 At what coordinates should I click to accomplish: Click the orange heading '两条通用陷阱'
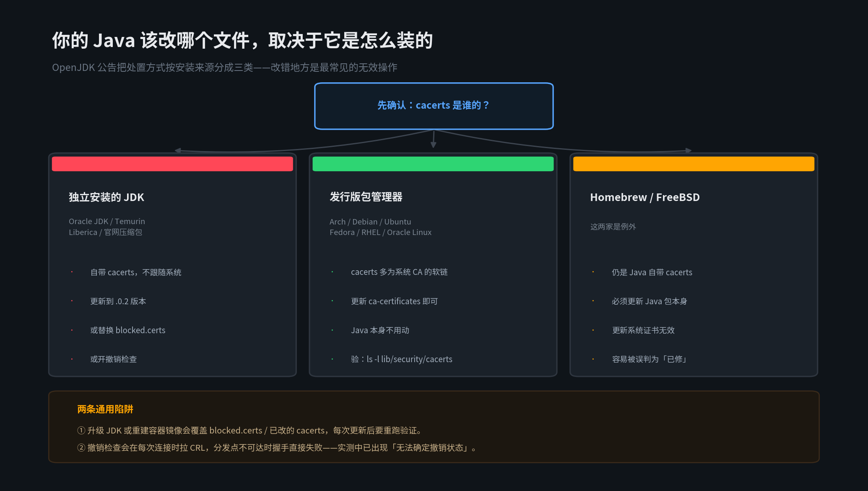pos(105,409)
